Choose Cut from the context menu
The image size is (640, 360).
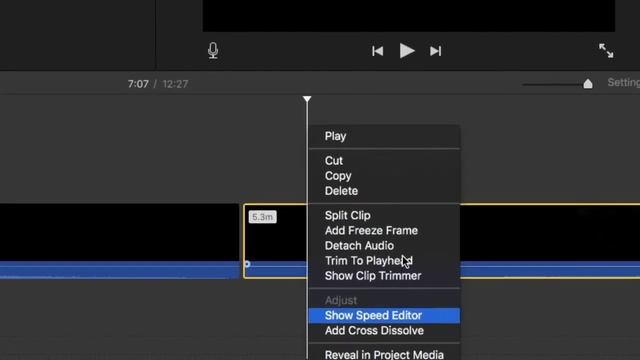pos(384,161)
